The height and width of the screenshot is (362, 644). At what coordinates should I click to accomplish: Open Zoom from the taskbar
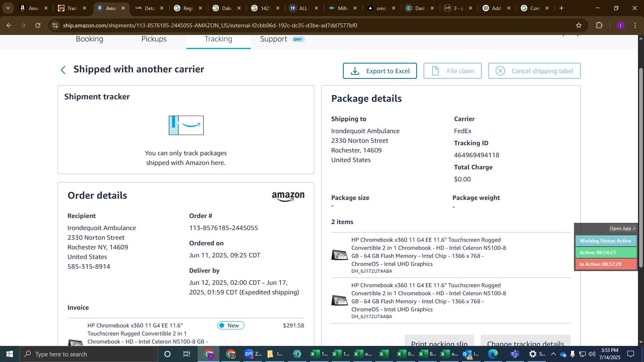click(253, 354)
